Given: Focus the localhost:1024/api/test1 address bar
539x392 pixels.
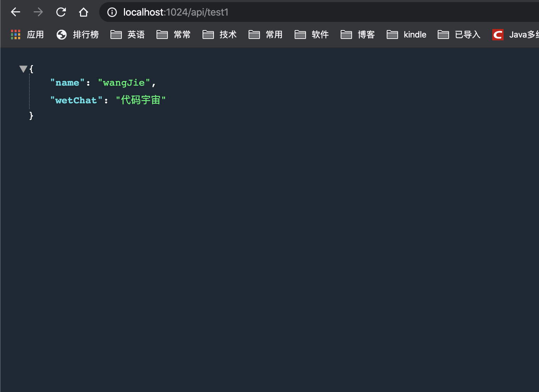Looking at the screenshot, I should 319,12.
